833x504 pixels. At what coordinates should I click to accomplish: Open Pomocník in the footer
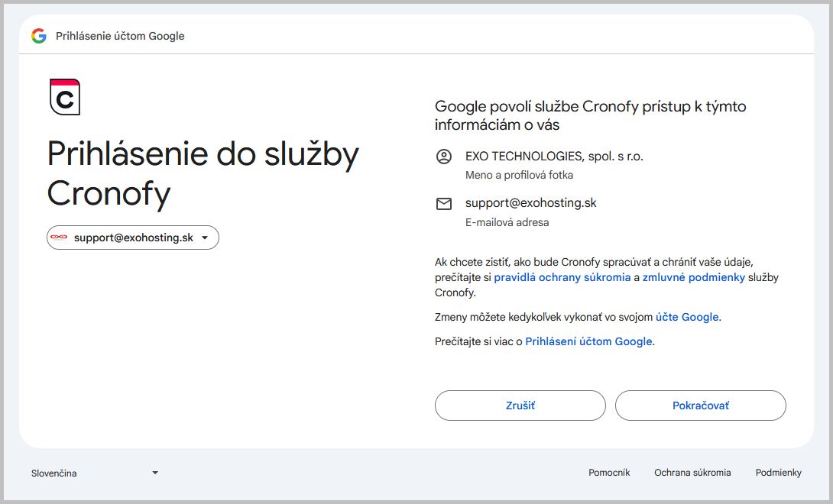[x=609, y=473]
